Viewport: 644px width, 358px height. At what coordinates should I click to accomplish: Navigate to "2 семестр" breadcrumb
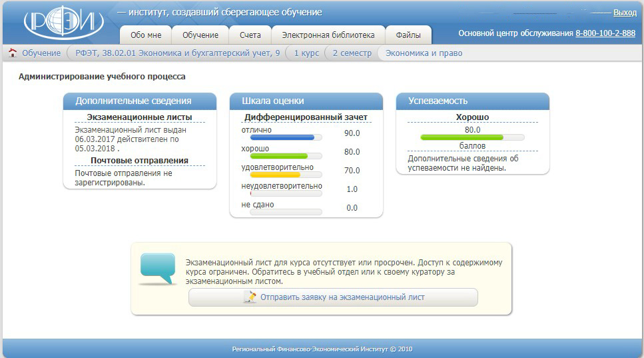(352, 53)
